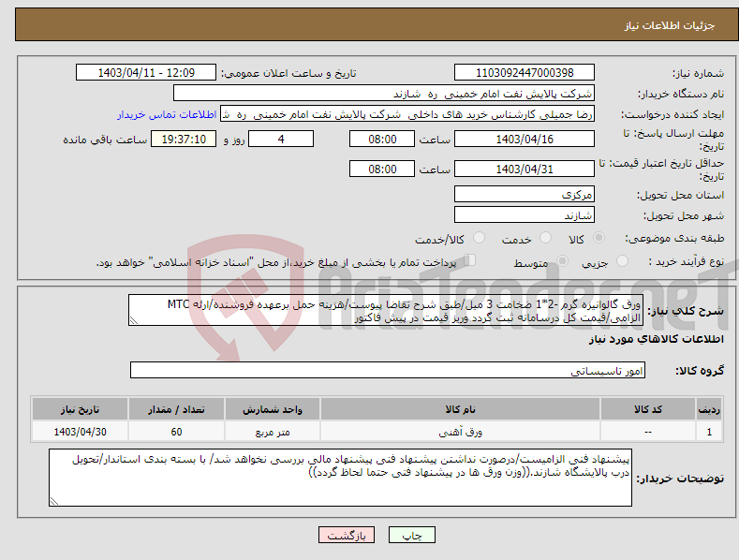739x560 pixels.
Task: Select the کالا/خدمت radio button
Action: pos(479,238)
